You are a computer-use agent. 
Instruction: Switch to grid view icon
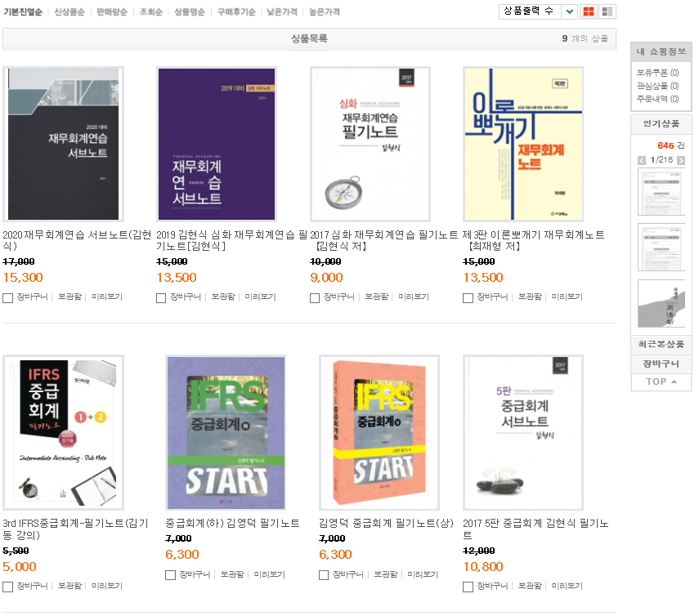pos(589,11)
